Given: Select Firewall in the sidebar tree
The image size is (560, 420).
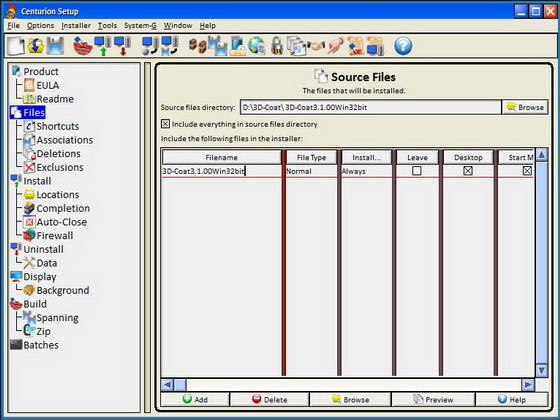Looking at the screenshot, I should click(x=55, y=236).
